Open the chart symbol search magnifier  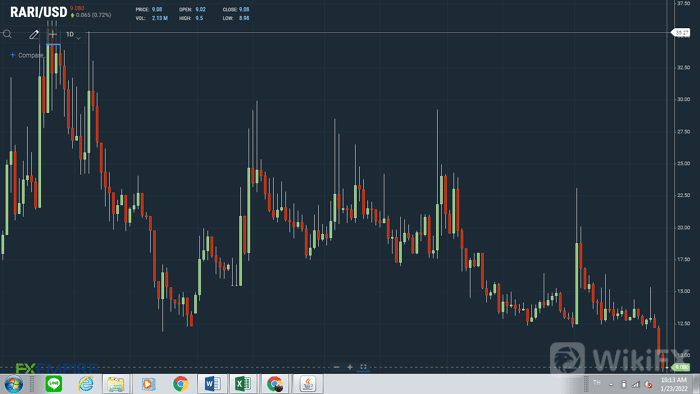pyautogui.click(x=7, y=34)
